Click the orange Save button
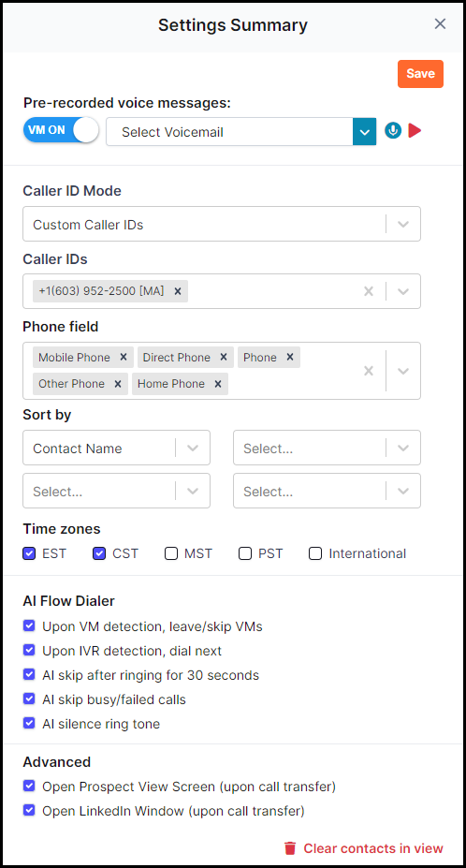Viewport: 466px width, 868px height. coord(421,74)
